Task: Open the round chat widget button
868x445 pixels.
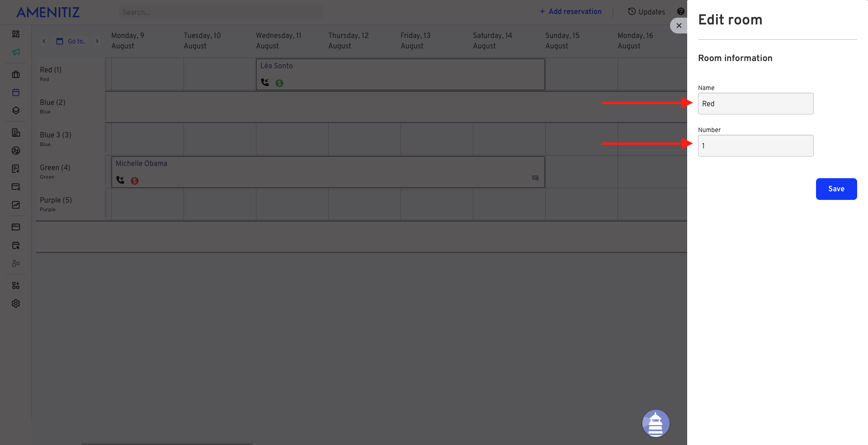Action: (656, 423)
